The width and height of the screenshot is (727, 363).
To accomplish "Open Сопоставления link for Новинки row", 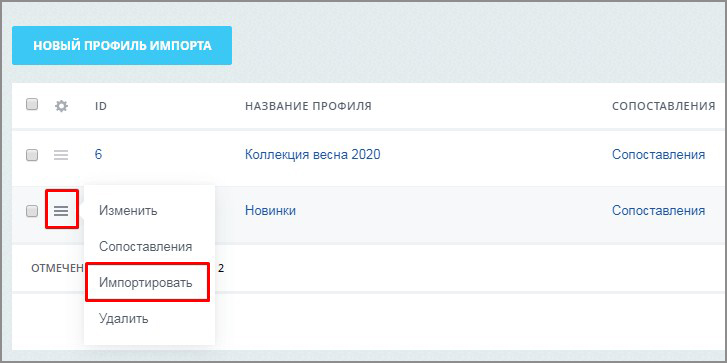I will click(658, 211).
